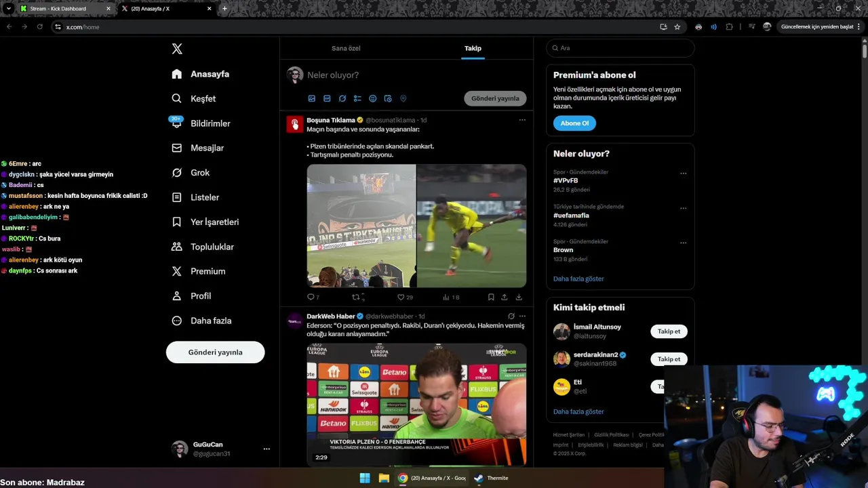868x488 pixels.
Task: Open Listeler lists page
Action: click(x=195, y=197)
